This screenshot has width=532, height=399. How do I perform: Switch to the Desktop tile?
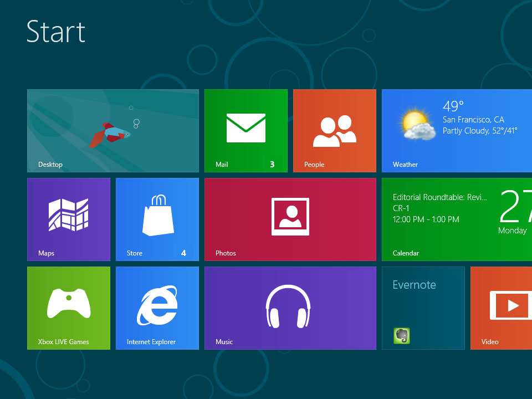[x=112, y=130]
